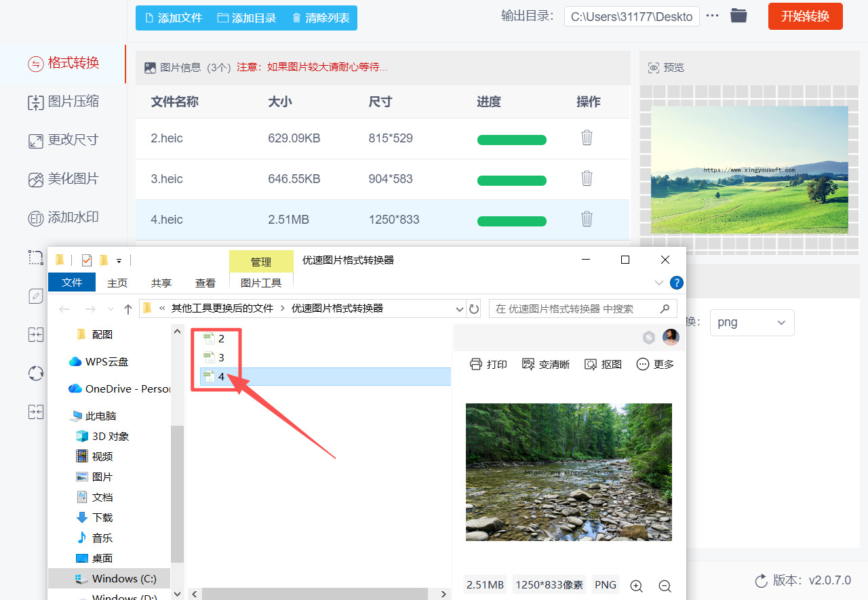Click the 打印 print icon in preview pane
This screenshot has width=868, height=600.
(x=488, y=364)
